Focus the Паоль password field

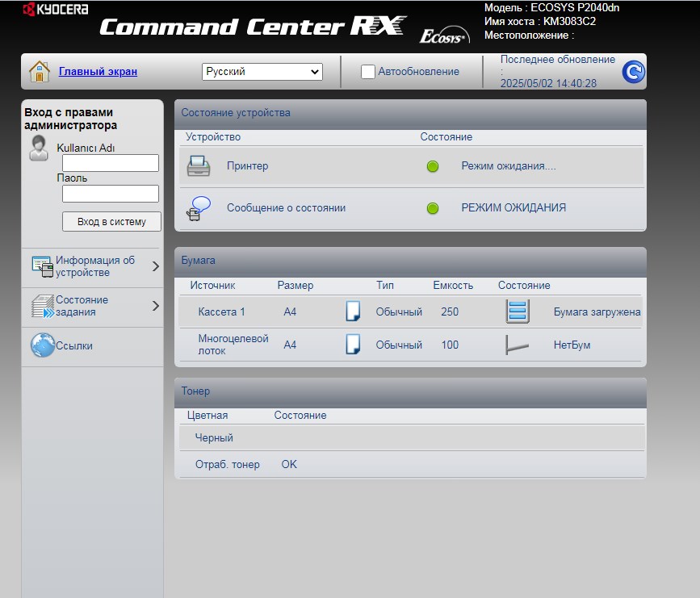click(111, 194)
